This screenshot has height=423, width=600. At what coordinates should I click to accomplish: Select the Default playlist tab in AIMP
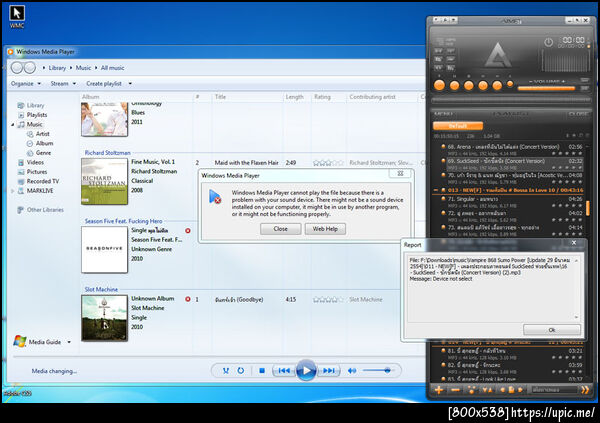click(x=458, y=126)
